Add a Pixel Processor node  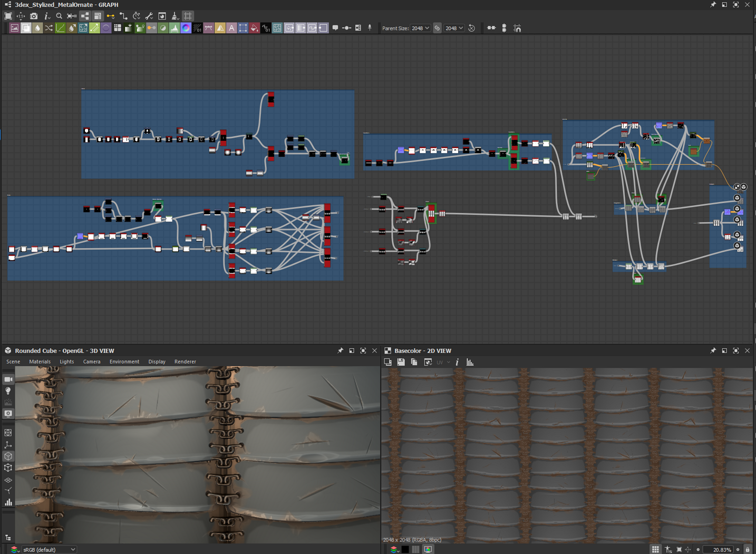197,28
